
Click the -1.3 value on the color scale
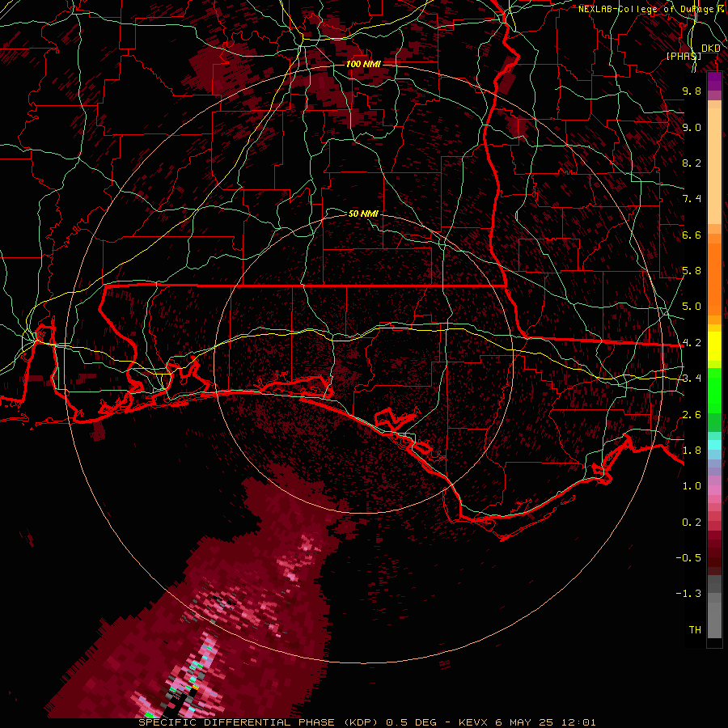688,594
